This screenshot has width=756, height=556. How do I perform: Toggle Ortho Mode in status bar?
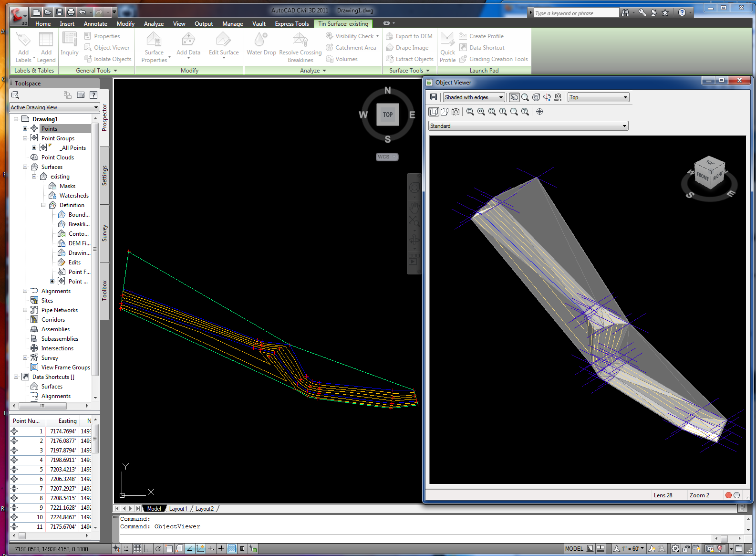pyautogui.click(x=148, y=549)
